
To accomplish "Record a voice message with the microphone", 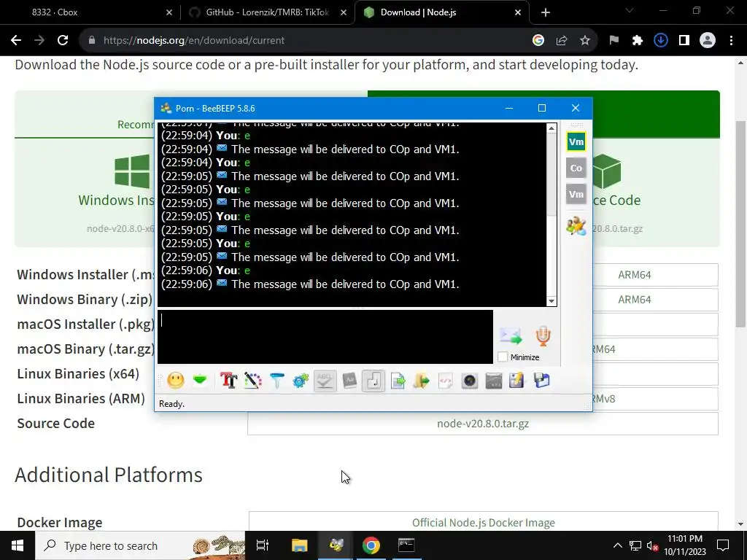I will click(543, 335).
